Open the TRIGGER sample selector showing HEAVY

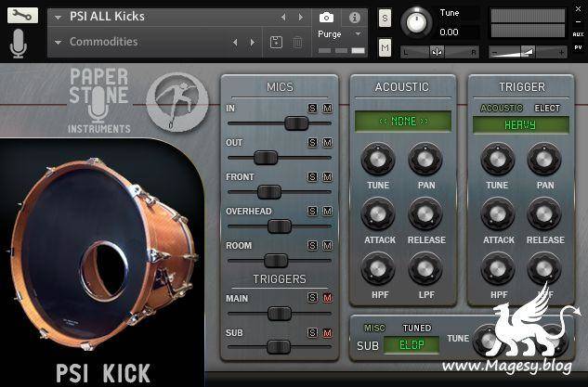click(520, 124)
